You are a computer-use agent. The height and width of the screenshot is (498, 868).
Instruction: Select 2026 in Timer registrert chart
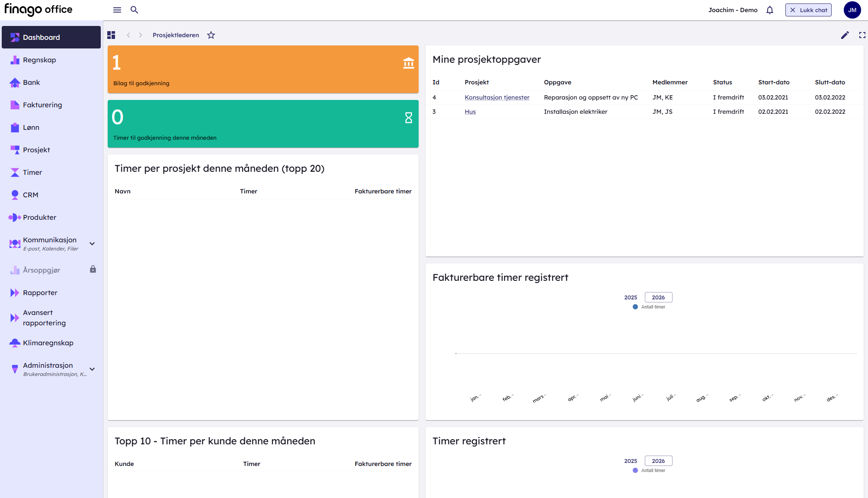[658, 461]
